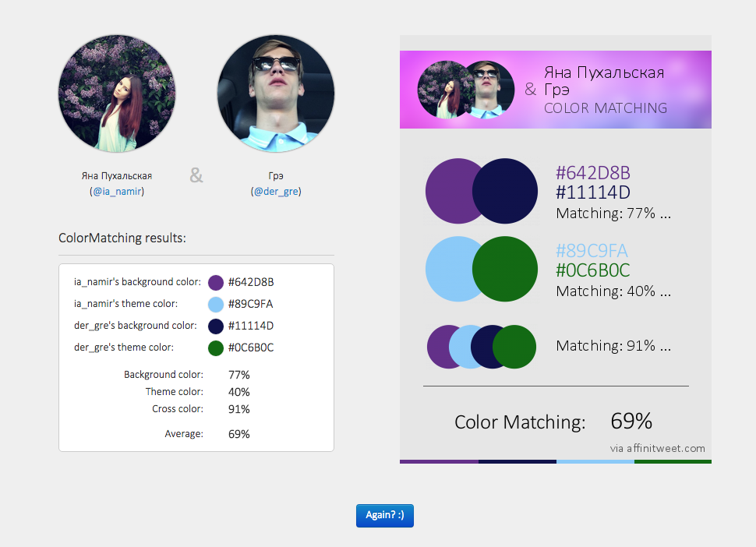This screenshot has height=547, width=756.
Task: Select the light blue #89C9FA swatch in results list
Action: pyautogui.click(x=216, y=304)
